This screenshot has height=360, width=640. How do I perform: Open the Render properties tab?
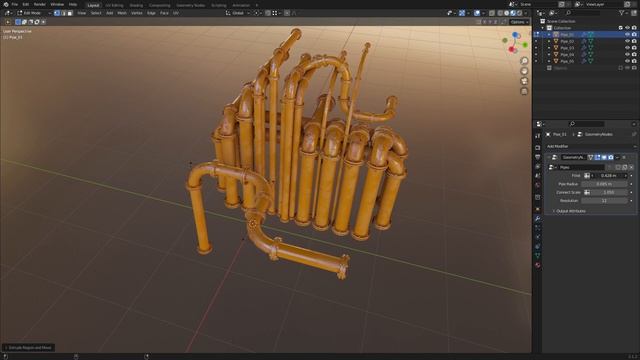(538, 147)
